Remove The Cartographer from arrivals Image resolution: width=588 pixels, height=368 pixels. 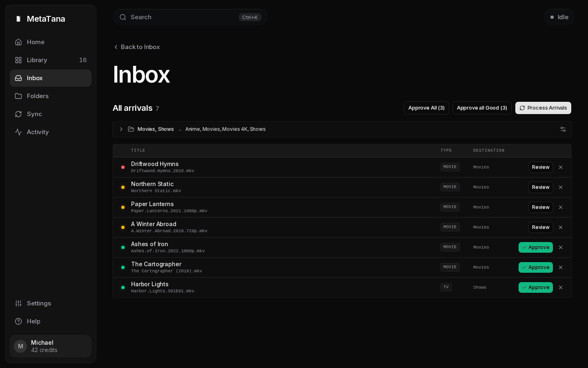tap(561, 267)
